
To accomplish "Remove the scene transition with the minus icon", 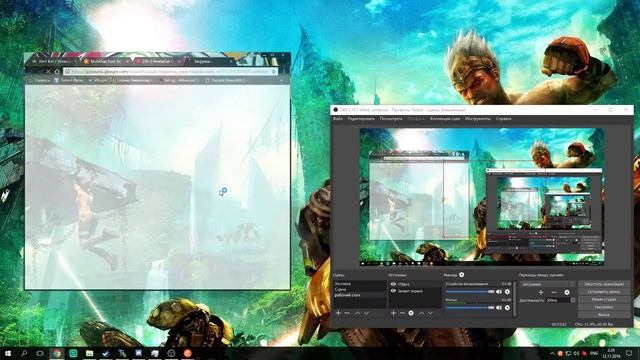I will tap(554, 292).
